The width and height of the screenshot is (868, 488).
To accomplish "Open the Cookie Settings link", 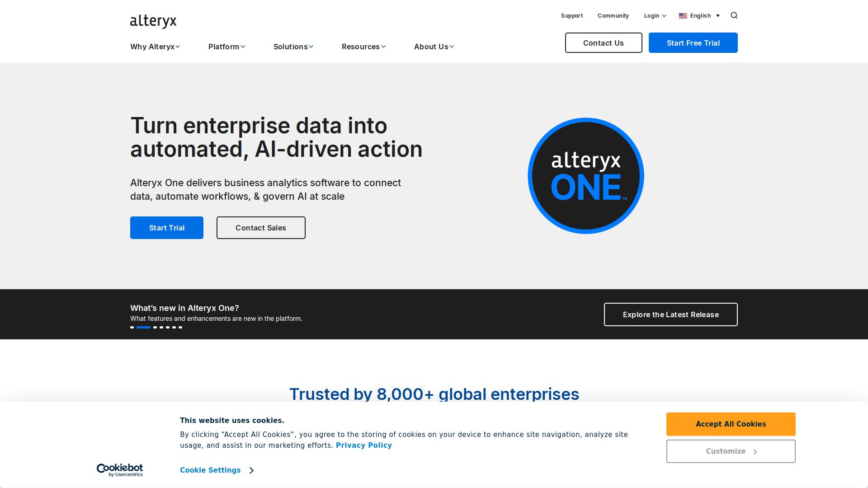I will tap(210, 470).
